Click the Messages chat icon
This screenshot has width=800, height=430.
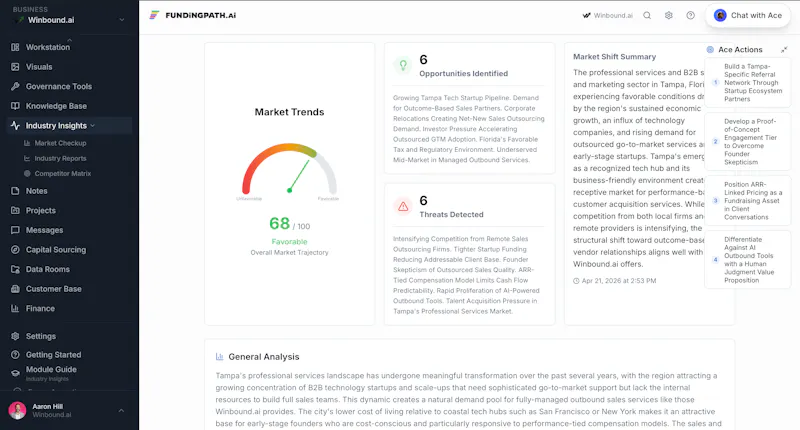click(15, 230)
